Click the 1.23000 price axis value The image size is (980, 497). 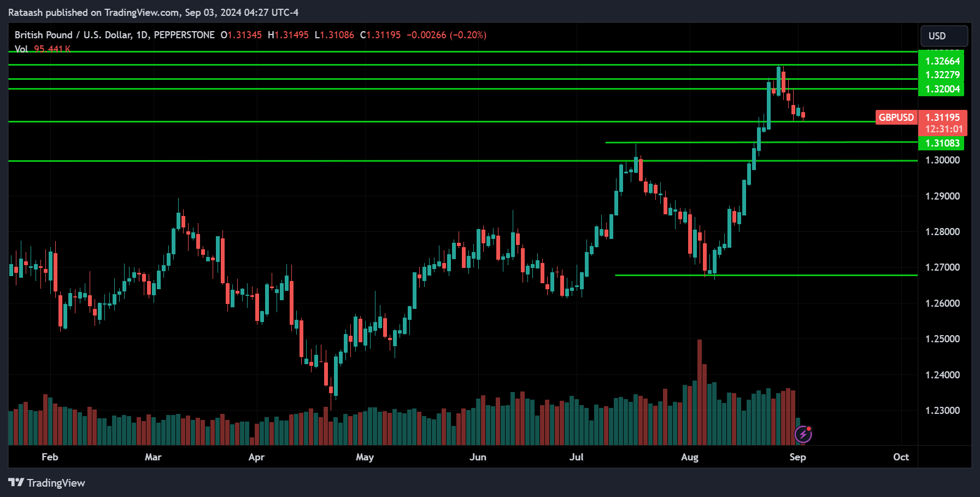click(942, 411)
